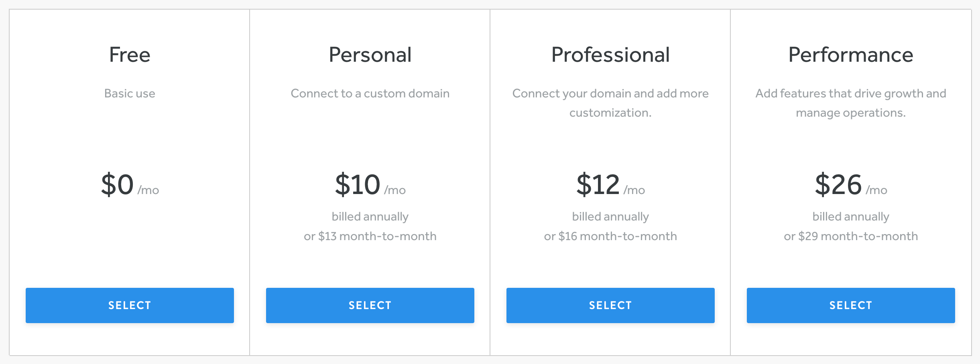Click the Professional plan title

tap(610, 55)
